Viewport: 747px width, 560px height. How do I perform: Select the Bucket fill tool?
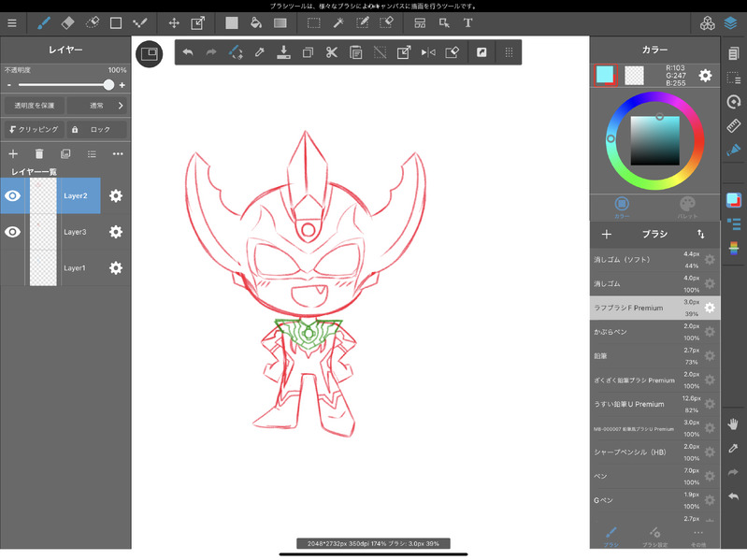click(256, 22)
